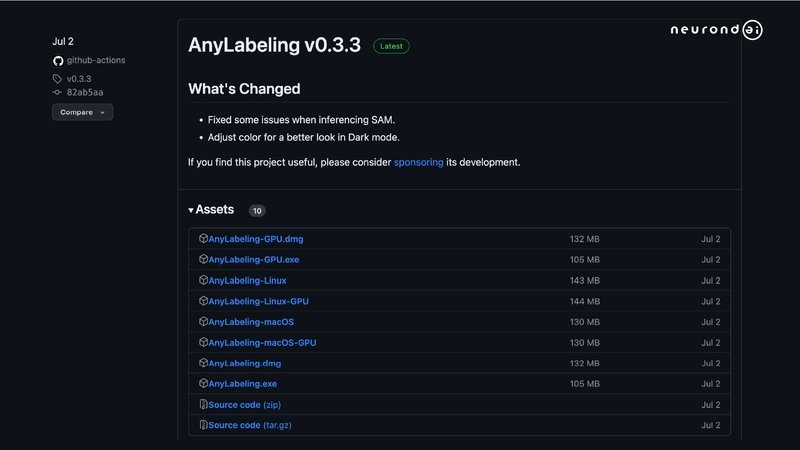Screen dimensions: 800x450
Task: Download the AnyLabeling-macOS-GPU asset
Action: pos(262,342)
